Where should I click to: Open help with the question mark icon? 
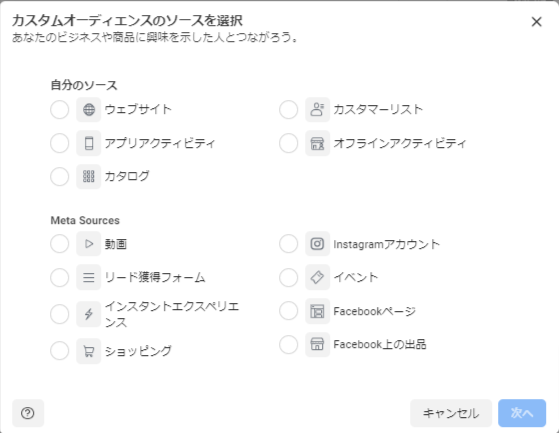pos(28,413)
